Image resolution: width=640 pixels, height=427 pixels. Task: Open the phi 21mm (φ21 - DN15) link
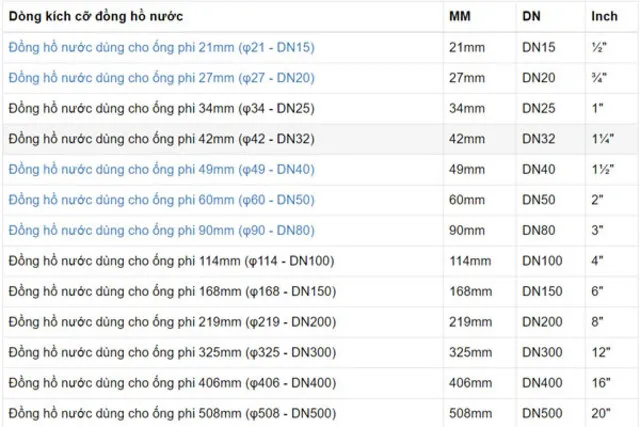pos(161,47)
